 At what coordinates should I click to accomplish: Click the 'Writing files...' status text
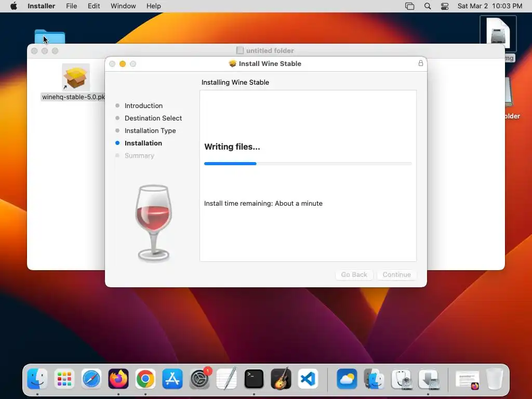(232, 147)
